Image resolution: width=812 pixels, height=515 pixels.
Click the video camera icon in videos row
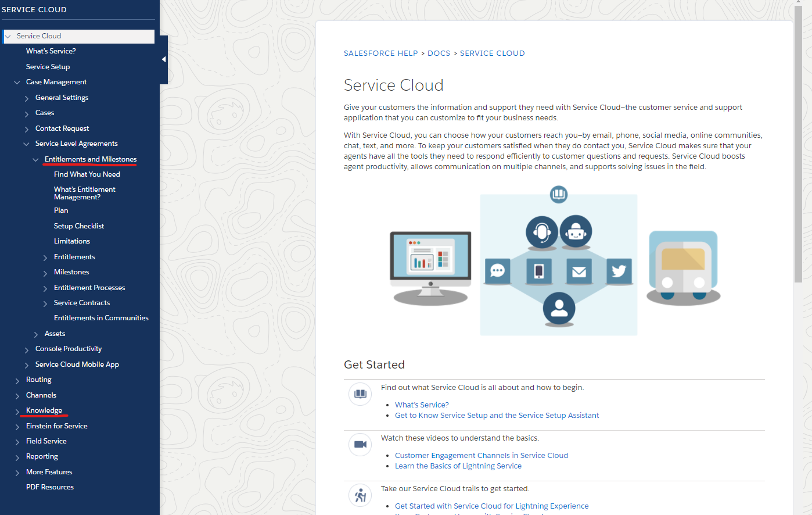click(360, 445)
